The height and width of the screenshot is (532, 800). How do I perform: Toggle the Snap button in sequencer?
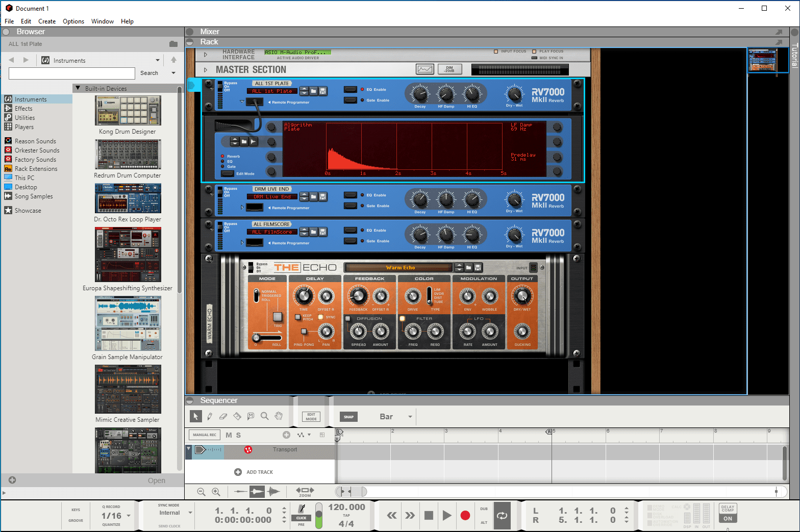(348, 417)
